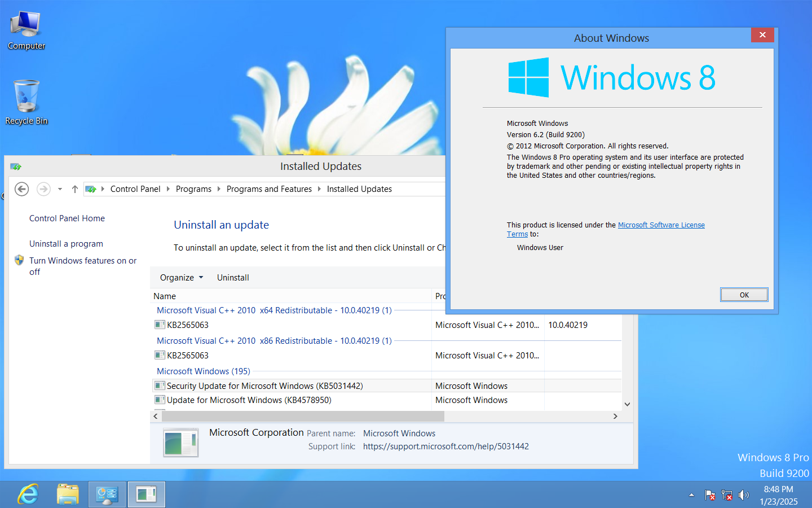Click the icon of Security Update KB5031442

160,386
